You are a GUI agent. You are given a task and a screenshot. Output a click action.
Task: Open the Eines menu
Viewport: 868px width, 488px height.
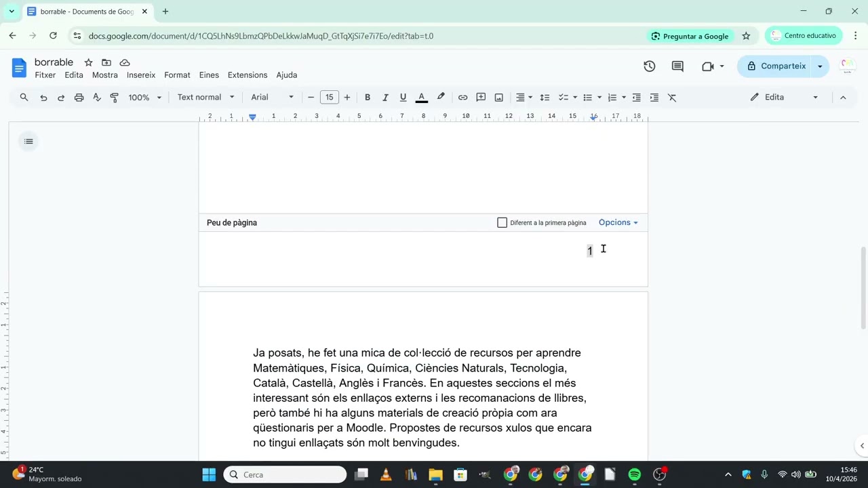[209, 75]
